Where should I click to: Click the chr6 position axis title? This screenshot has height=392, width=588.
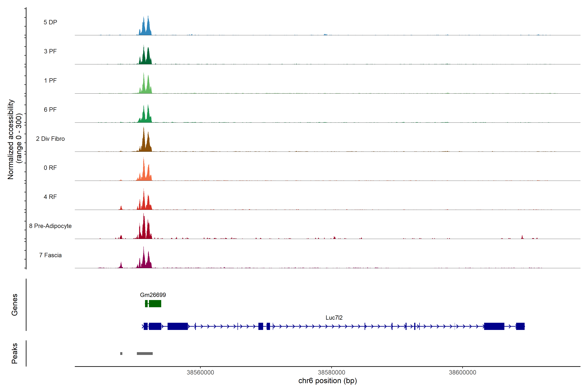[x=327, y=381]
